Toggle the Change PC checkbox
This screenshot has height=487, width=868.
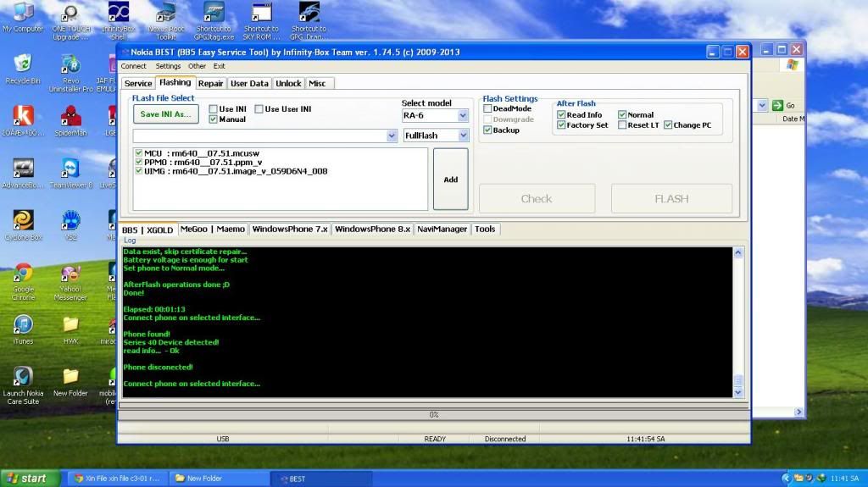coord(668,125)
